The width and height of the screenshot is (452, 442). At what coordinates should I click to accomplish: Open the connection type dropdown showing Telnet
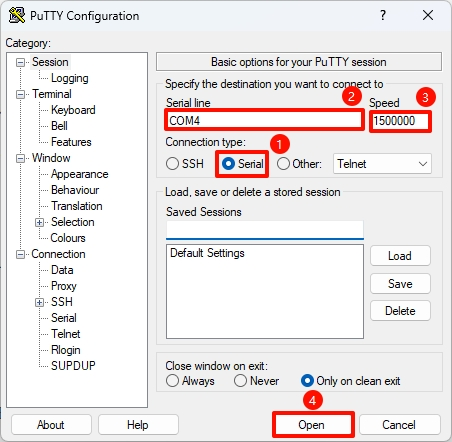click(x=382, y=164)
